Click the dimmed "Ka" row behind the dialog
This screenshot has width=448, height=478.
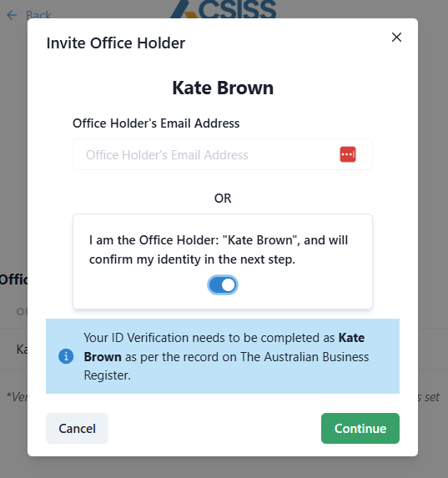coord(22,349)
